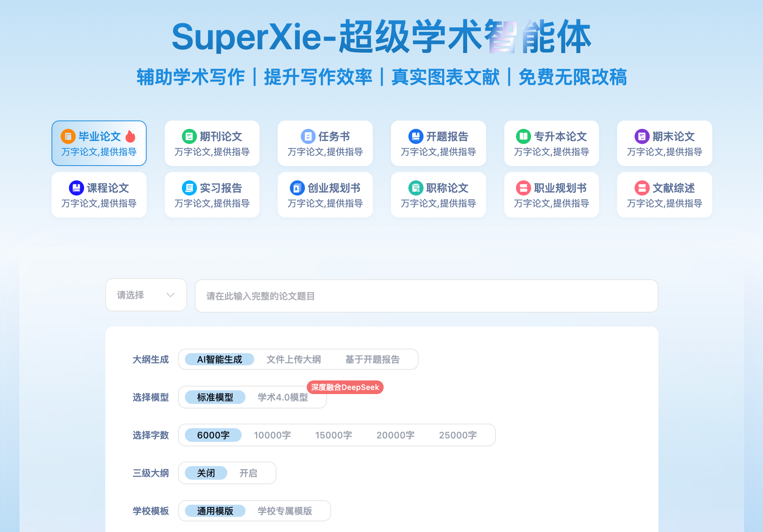Click the green 专升本论文 book icon
Viewport: 763px width, 532px height.
click(x=523, y=136)
